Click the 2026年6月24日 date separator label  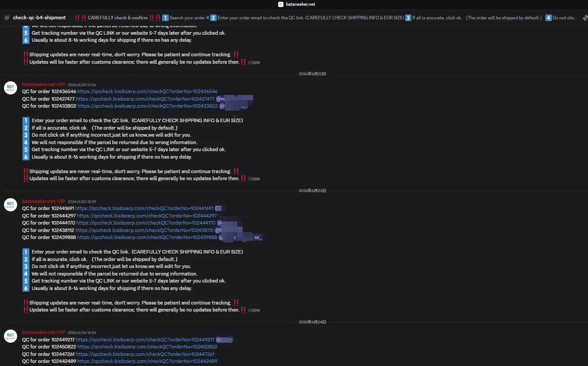click(x=312, y=322)
